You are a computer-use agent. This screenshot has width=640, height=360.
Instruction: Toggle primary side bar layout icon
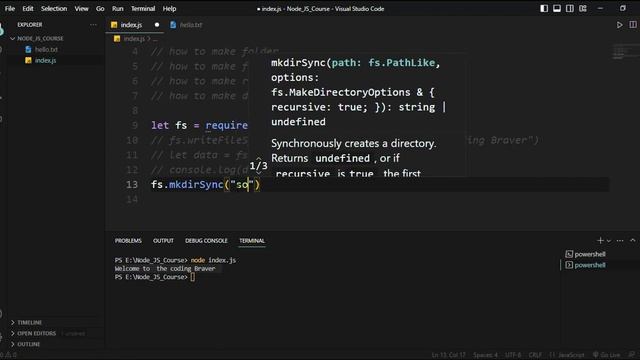click(x=544, y=9)
